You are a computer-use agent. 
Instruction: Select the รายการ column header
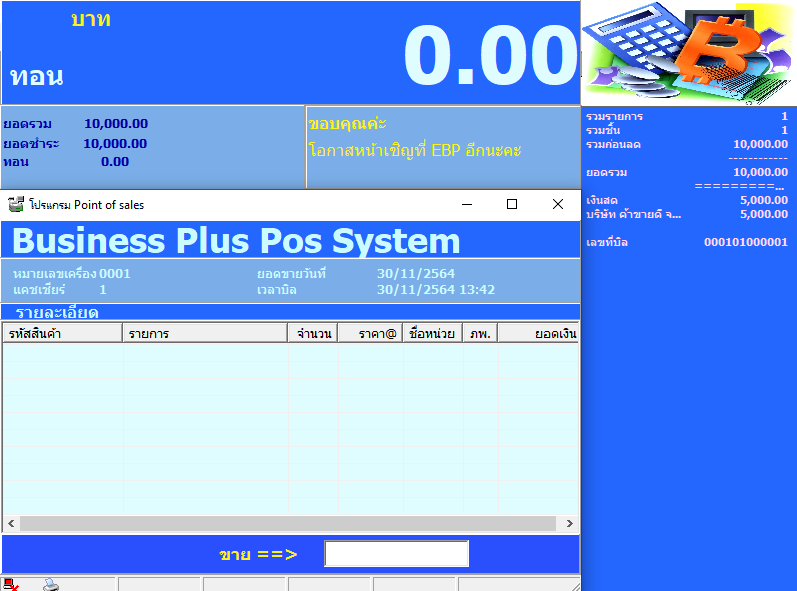coord(204,333)
